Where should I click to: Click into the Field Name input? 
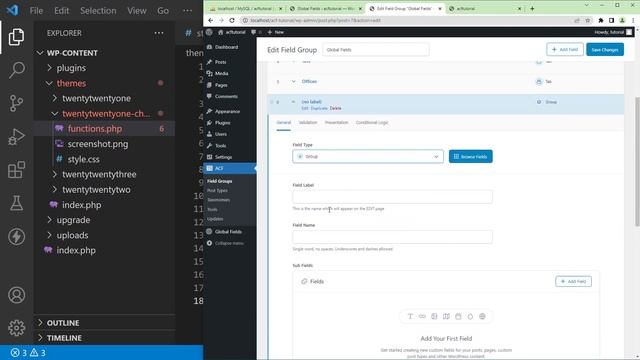click(392, 237)
